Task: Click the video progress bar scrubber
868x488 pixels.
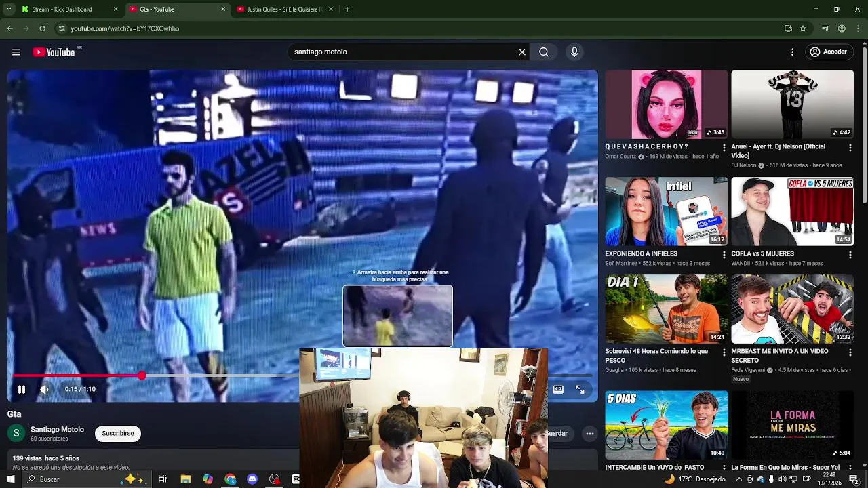Action: (142, 375)
